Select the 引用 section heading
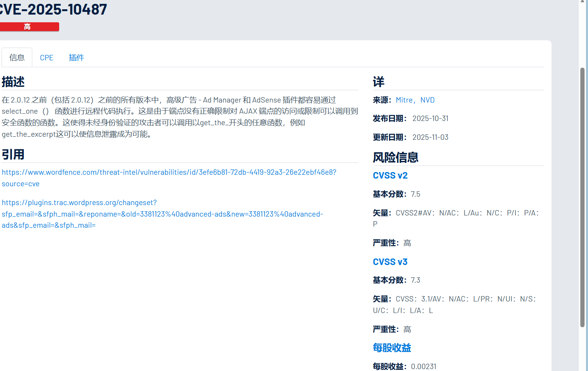Screen dimensions: 588x371 point(13,154)
